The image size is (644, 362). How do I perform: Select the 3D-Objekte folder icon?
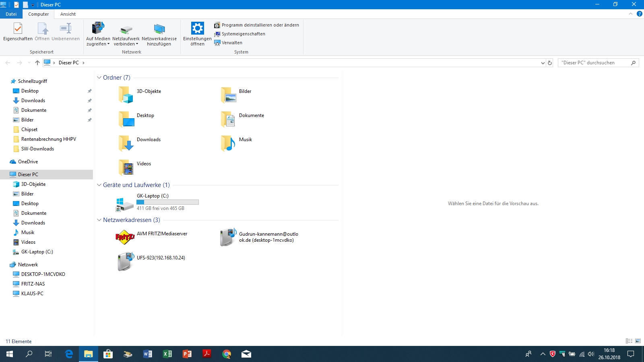click(126, 95)
